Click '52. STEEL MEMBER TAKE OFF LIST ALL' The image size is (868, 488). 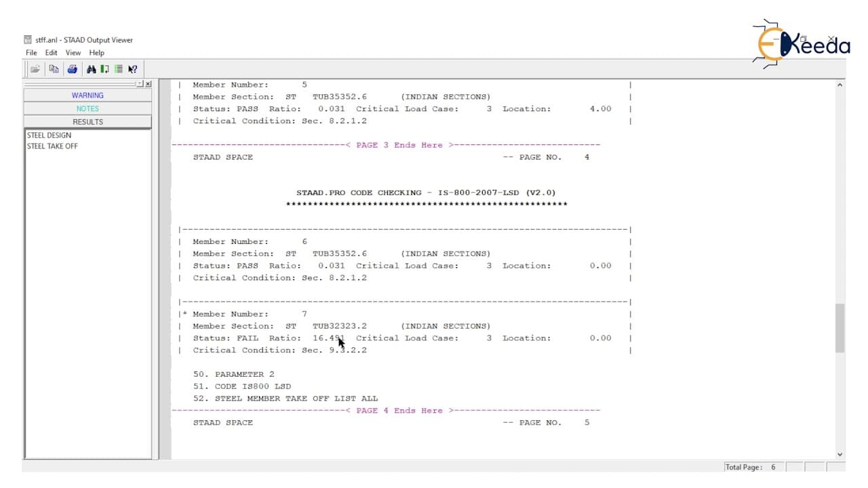285,399
